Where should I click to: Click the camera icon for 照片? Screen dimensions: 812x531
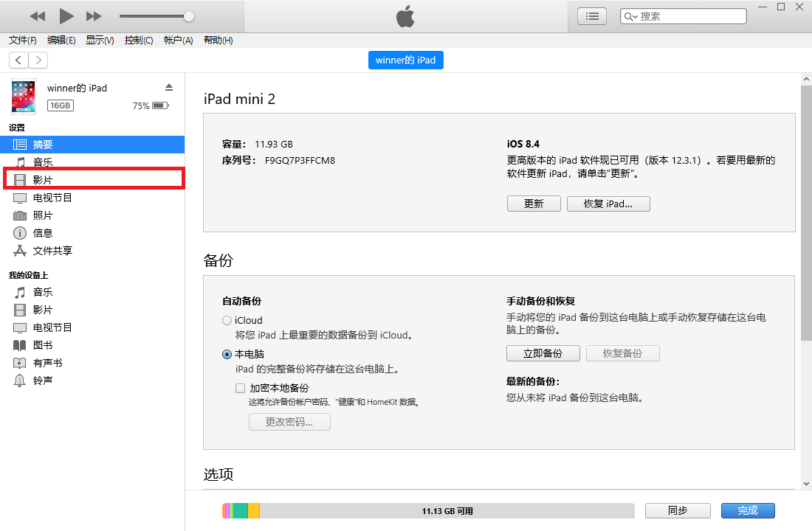(x=20, y=215)
